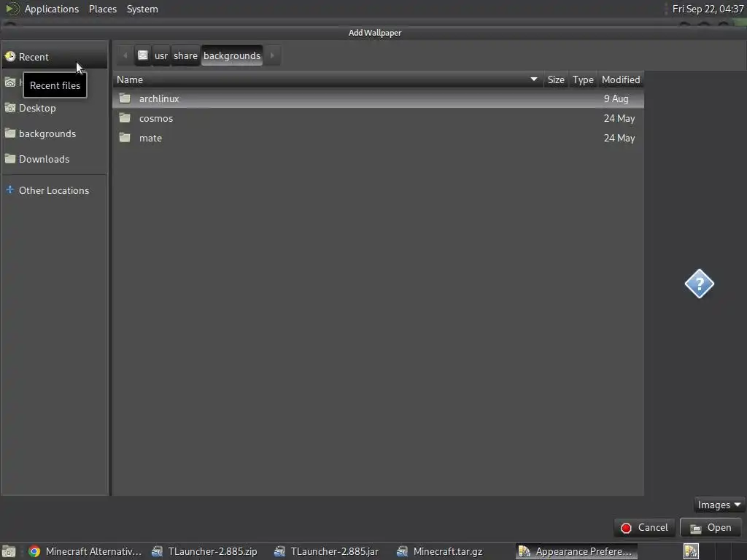747x560 pixels.
Task: Click the plus icon beside Other Locations
Action: coord(10,190)
